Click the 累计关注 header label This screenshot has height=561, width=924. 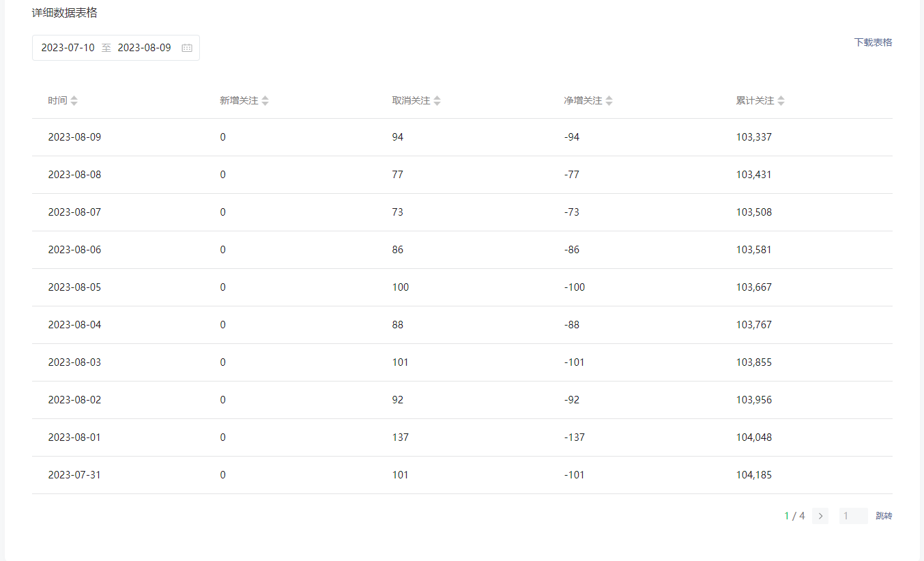pos(755,101)
